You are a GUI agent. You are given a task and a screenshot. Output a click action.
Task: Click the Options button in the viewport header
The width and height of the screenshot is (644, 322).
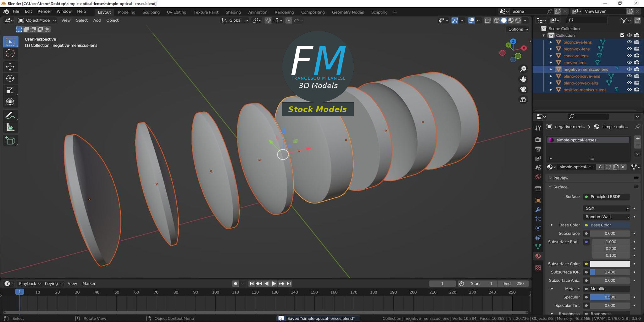coord(517,29)
